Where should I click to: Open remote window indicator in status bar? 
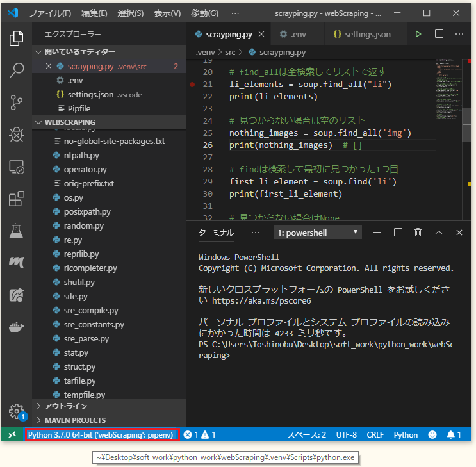12,435
